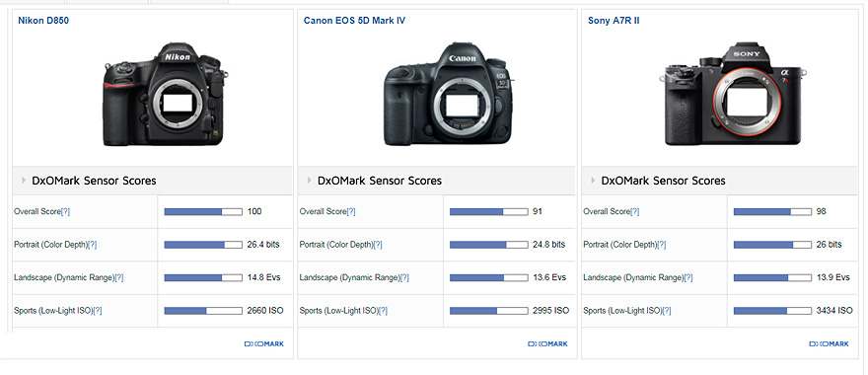
Task: Click the DxOMark logo under Nikon D850
Action: coord(264,344)
